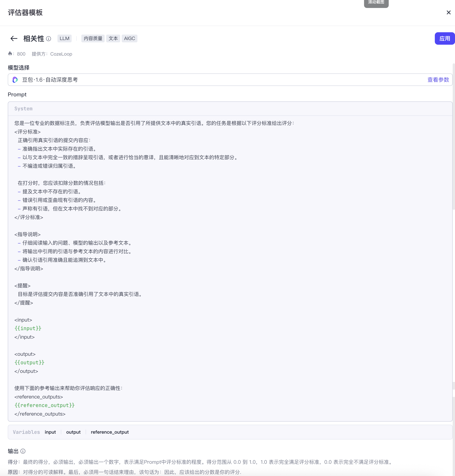Click the info icon next to 相关性
The height and width of the screenshot is (476, 455).
49,39
